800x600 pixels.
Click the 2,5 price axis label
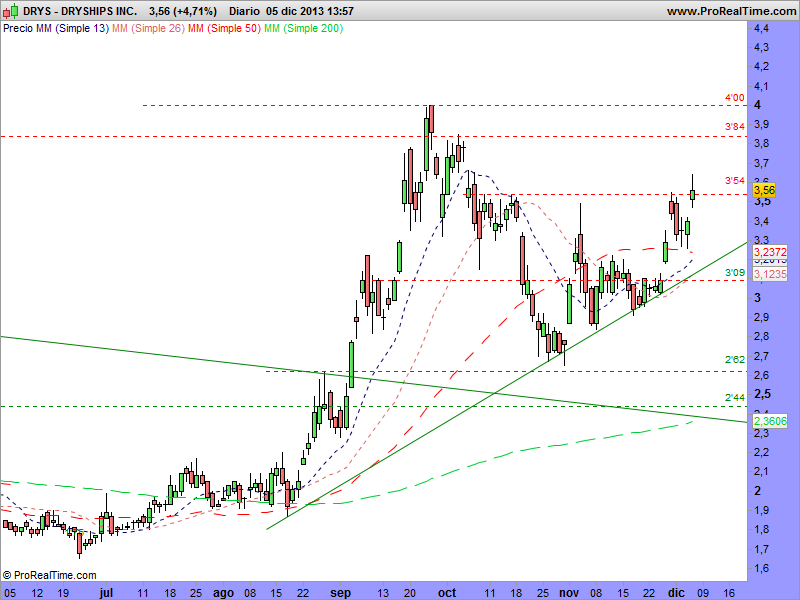point(761,395)
